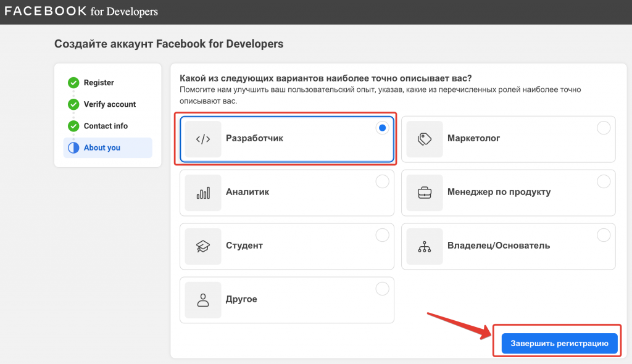Go to the Verify account step
The height and width of the screenshot is (364, 632).
pos(110,104)
